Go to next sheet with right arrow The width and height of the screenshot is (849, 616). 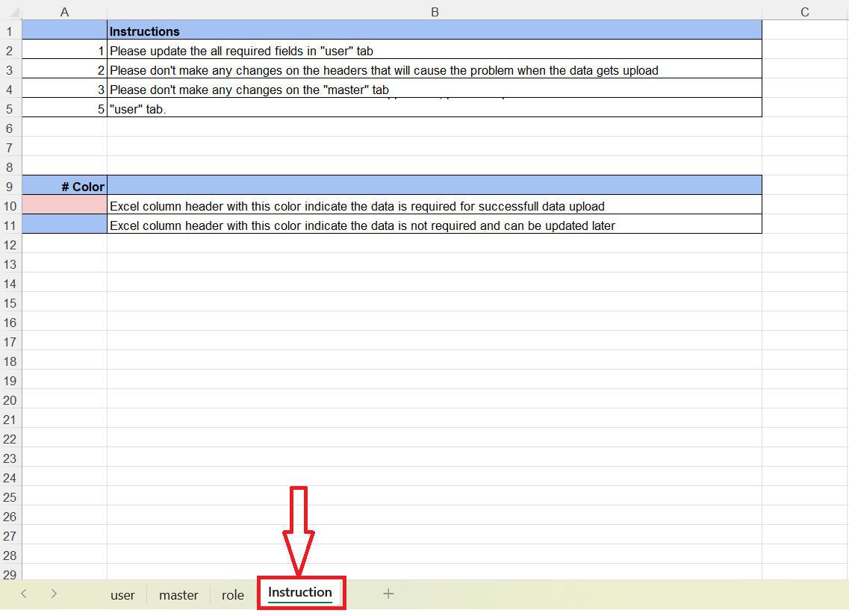click(x=54, y=594)
